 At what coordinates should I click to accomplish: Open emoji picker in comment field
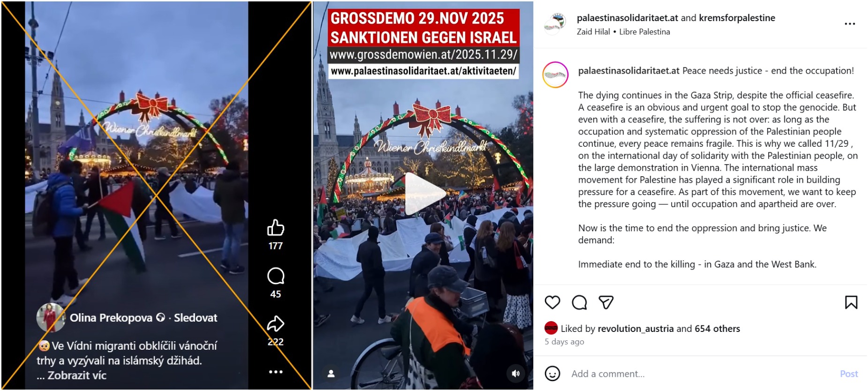pos(552,374)
